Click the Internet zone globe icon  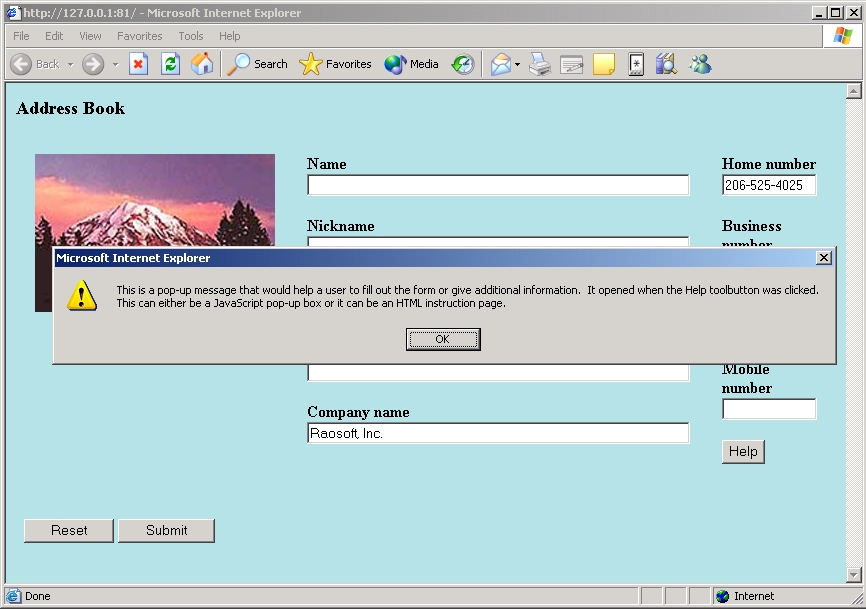click(722, 596)
